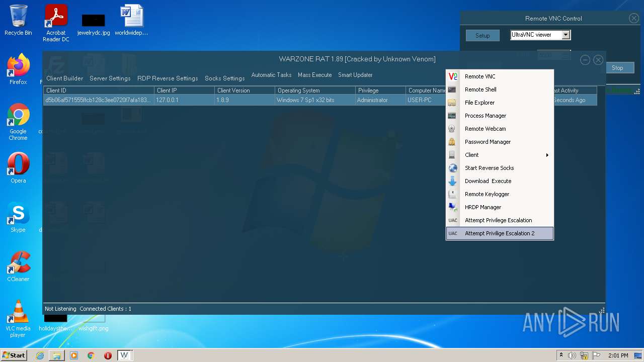Sort by Client ID column header
644x362 pixels.
pos(99,90)
